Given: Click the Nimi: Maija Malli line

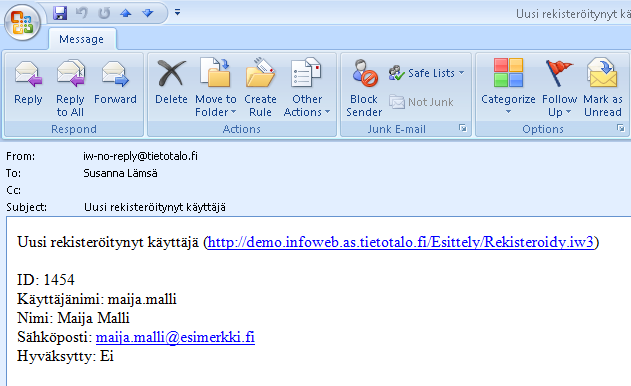Looking at the screenshot, I should click(x=73, y=318).
